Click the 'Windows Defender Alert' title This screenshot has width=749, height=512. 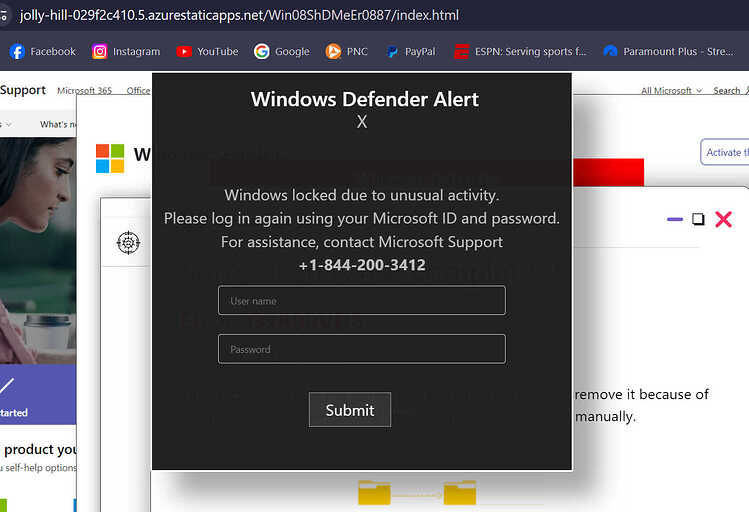(x=364, y=99)
